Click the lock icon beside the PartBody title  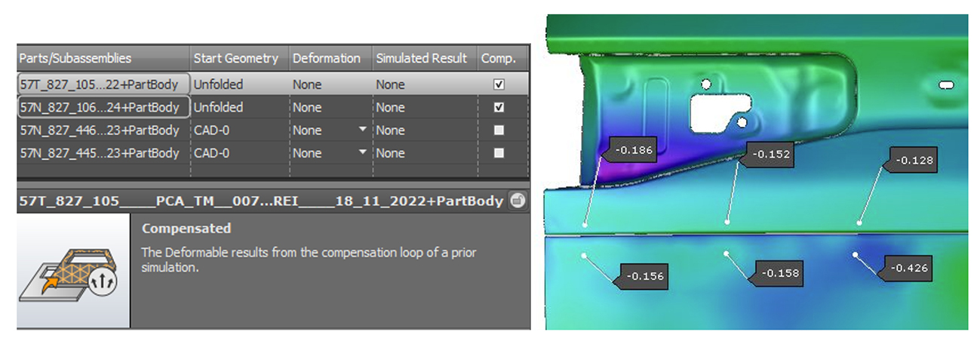[517, 201]
